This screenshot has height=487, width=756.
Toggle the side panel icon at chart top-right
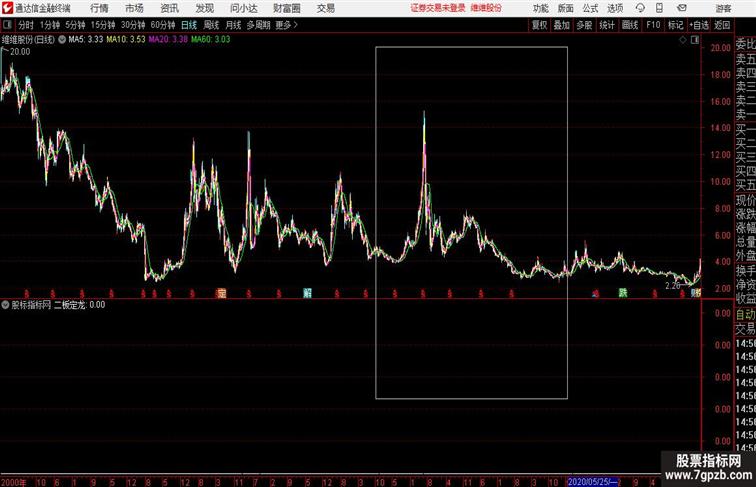tap(695, 40)
